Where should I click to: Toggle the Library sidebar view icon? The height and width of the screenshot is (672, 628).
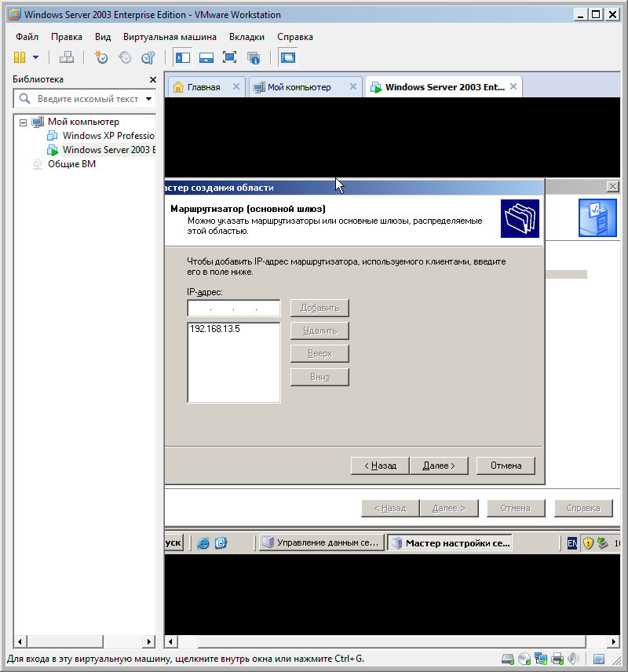(x=183, y=57)
